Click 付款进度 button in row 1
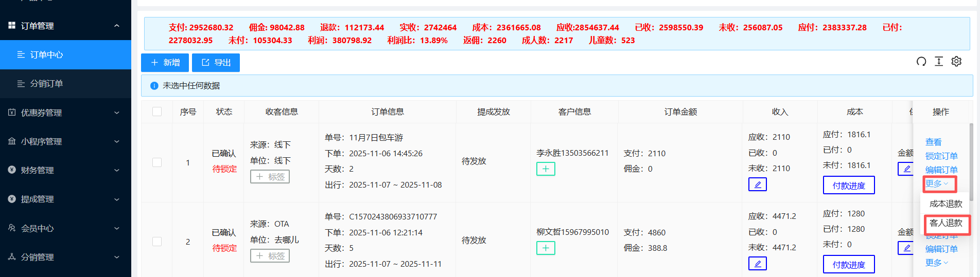 tap(849, 186)
